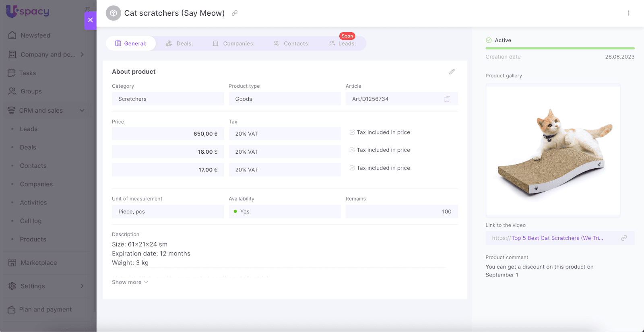Expand the description with Show more
The height and width of the screenshot is (332, 644).
tap(130, 282)
